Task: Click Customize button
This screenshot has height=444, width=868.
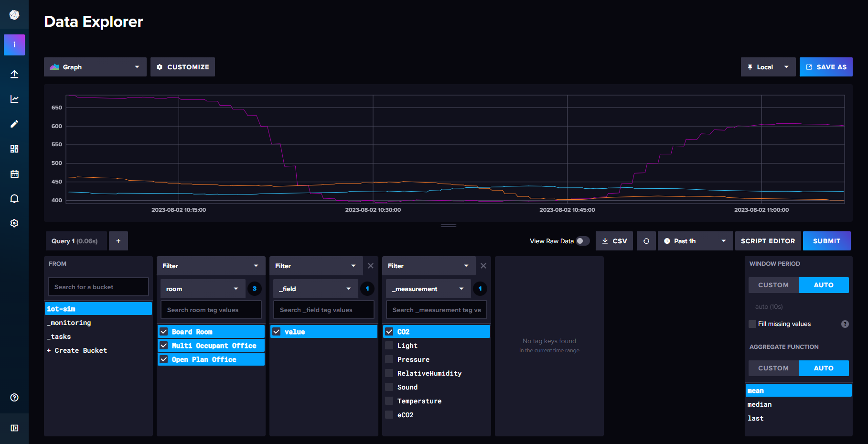Action: 182,67
